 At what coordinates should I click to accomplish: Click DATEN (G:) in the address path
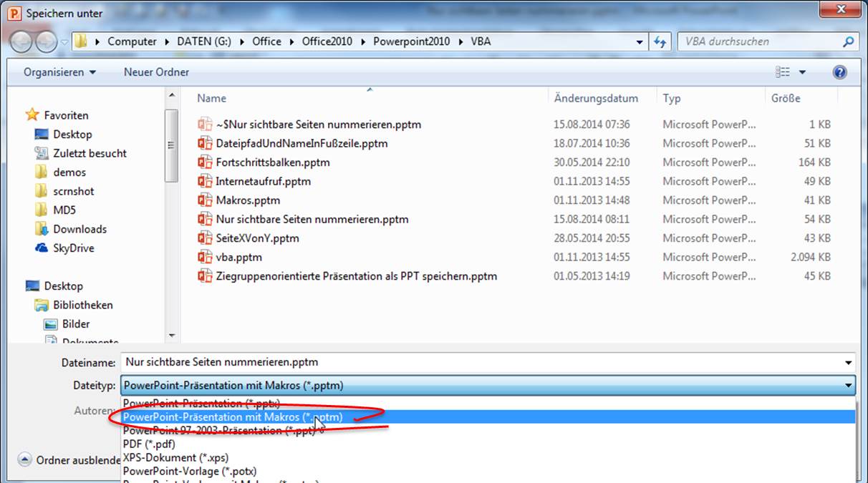pos(204,42)
